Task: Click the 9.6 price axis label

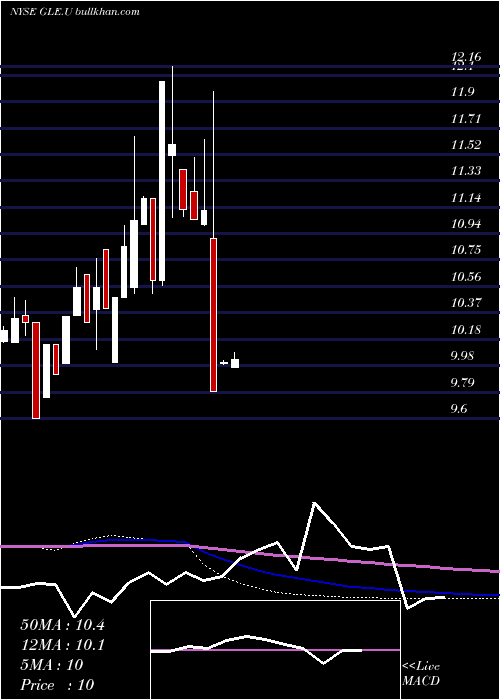Action: click(x=459, y=408)
